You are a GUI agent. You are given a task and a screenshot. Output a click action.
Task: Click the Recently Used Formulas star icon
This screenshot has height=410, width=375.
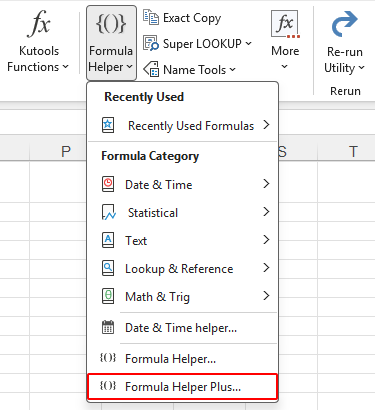pos(108,125)
